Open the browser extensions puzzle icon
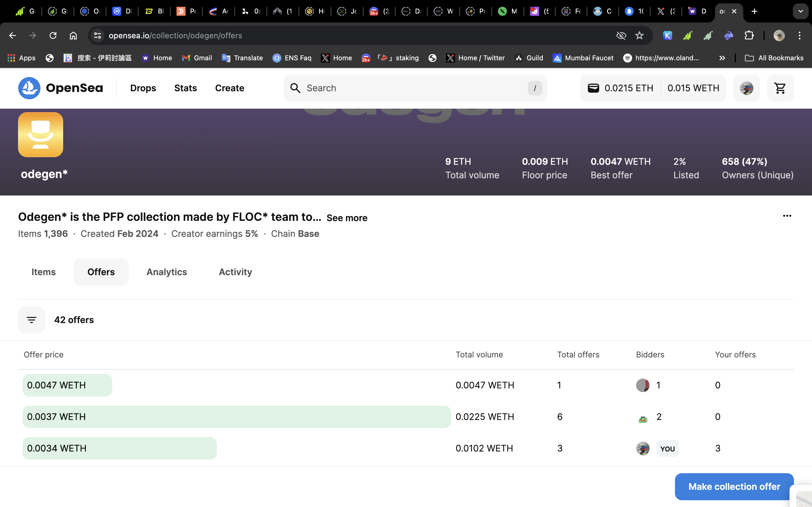The width and height of the screenshot is (812, 507). (x=749, y=35)
